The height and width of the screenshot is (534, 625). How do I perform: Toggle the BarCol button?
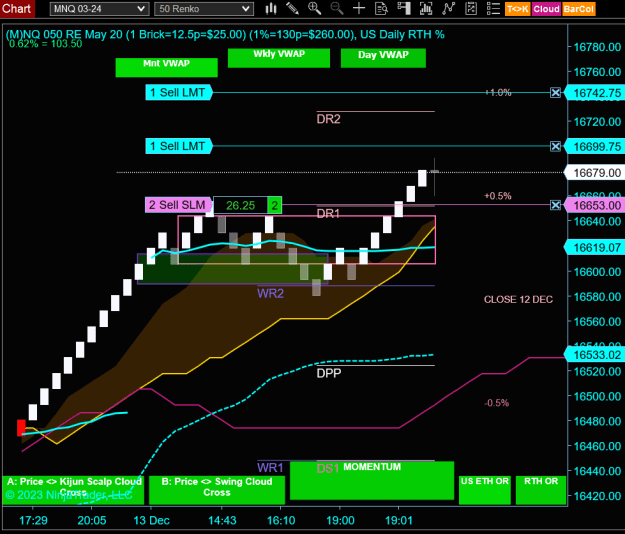click(x=579, y=9)
